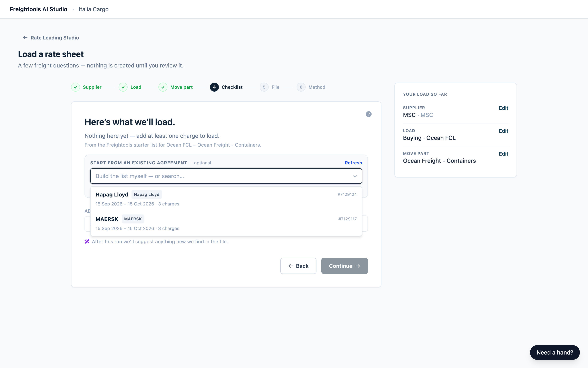Click the Load step checkmark circle
The width and height of the screenshot is (588, 368).
123,87
